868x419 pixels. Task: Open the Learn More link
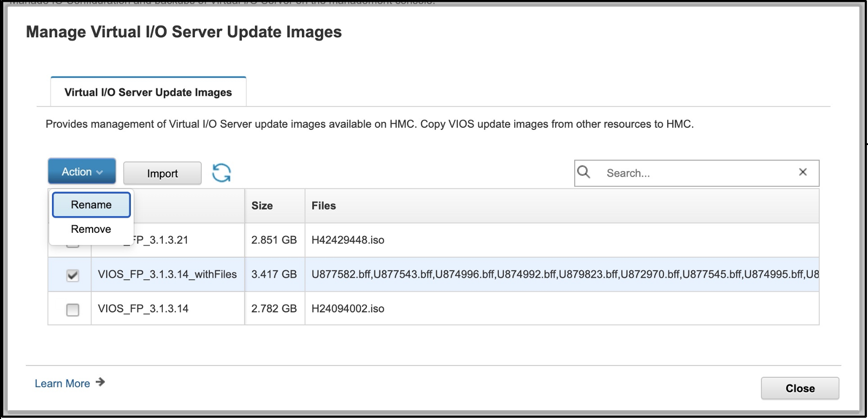point(62,383)
